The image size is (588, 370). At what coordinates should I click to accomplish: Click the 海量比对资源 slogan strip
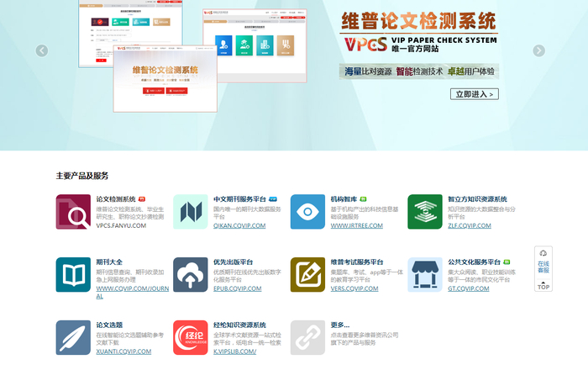[419, 71]
